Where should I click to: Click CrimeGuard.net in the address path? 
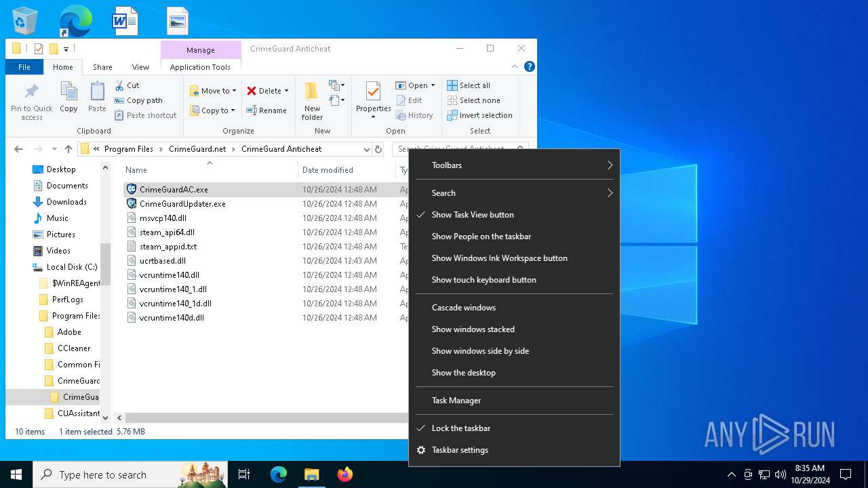click(197, 149)
